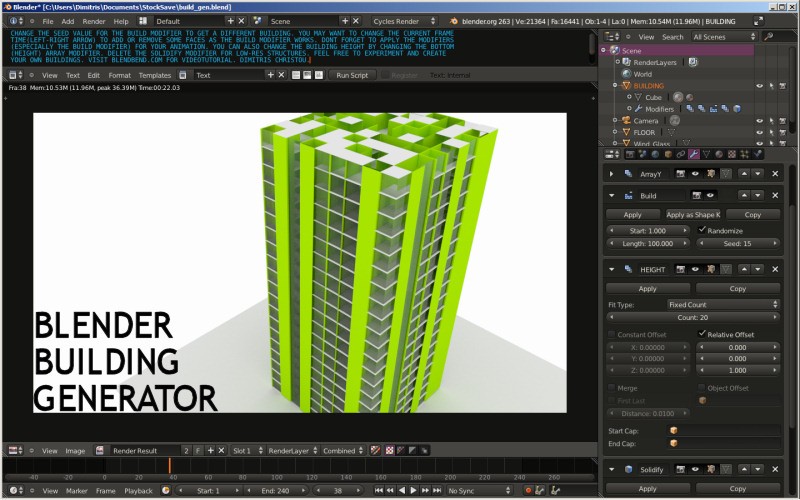Open the World properties tab globe icon

point(655,154)
